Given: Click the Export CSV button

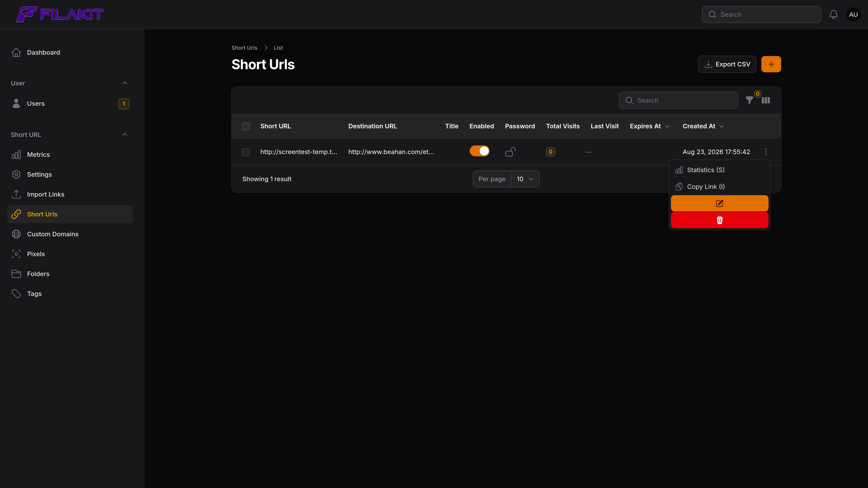Looking at the screenshot, I should (727, 64).
